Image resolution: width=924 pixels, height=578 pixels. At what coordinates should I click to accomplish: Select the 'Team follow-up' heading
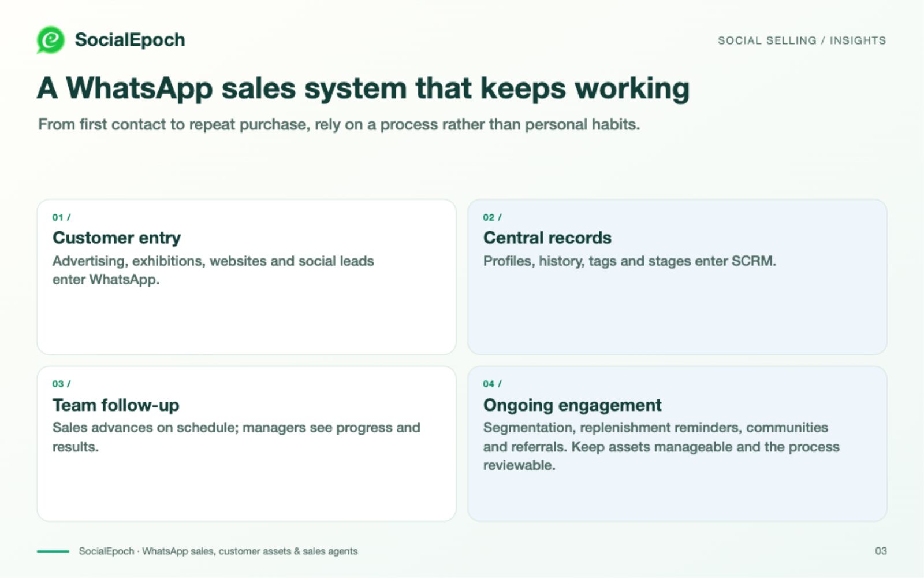tap(115, 405)
